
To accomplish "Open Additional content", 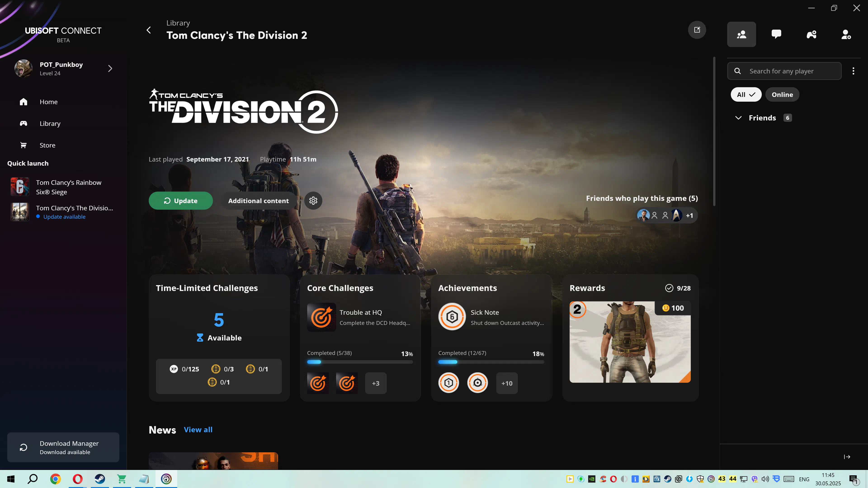I will [258, 201].
